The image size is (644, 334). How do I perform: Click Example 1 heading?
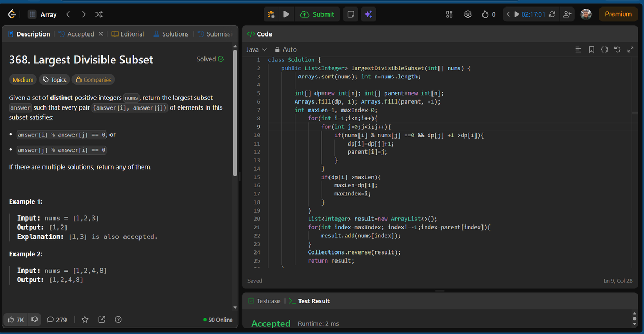tap(26, 202)
